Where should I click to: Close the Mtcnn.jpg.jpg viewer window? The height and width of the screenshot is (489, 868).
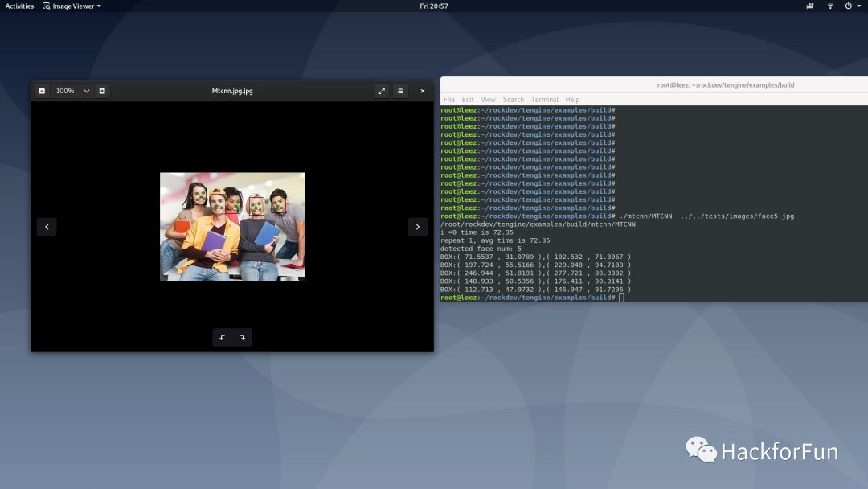click(x=423, y=91)
